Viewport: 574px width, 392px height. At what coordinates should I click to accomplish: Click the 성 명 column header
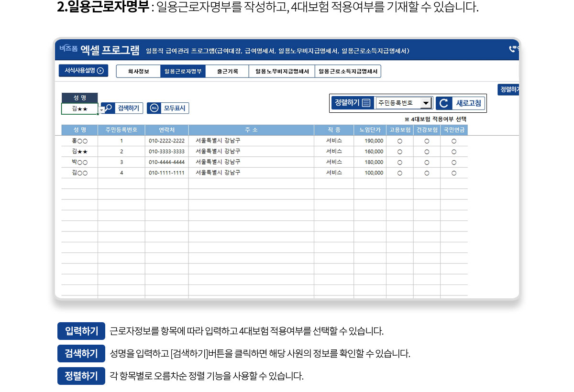click(x=79, y=130)
